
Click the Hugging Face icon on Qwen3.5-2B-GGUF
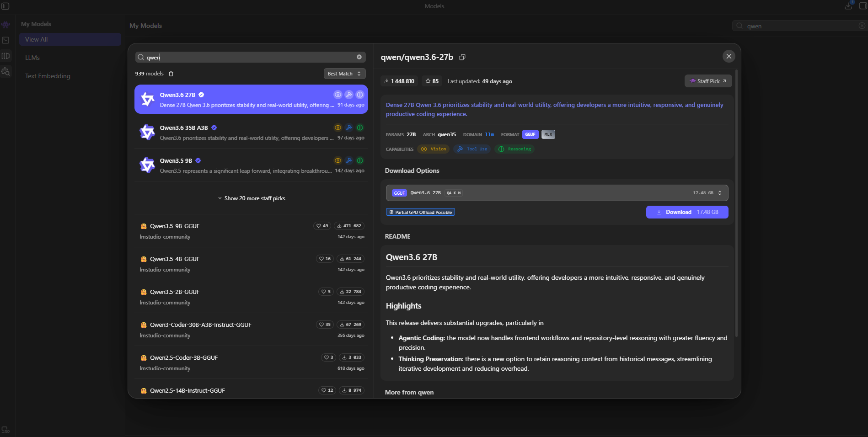(144, 292)
